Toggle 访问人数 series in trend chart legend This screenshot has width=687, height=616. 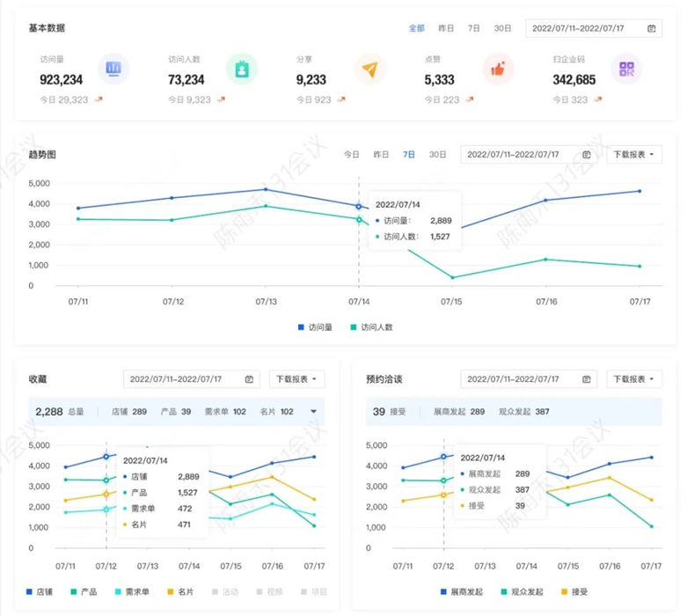[371, 327]
